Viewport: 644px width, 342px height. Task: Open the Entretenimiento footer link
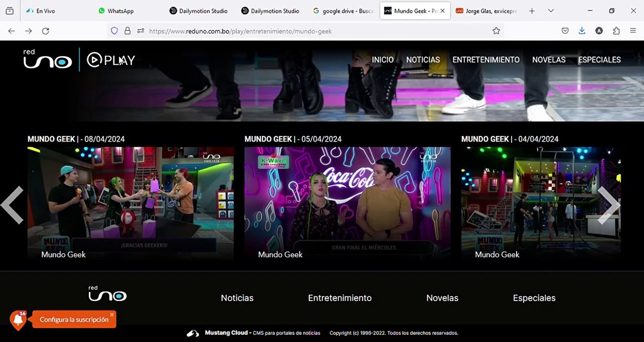click(340, 298)
